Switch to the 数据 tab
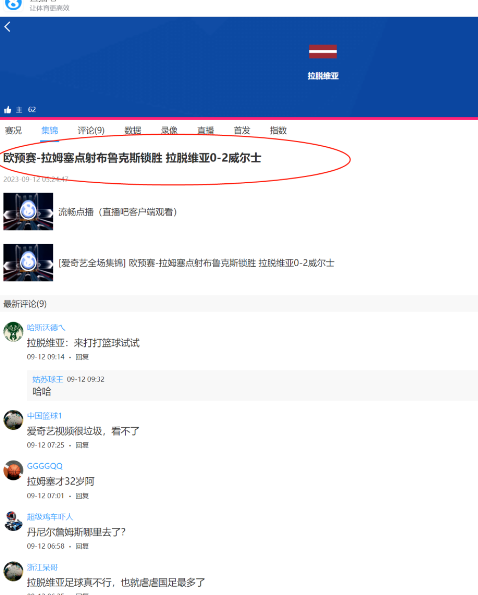The height and width of the screenshot is (595, 478). tap(133, 130)
